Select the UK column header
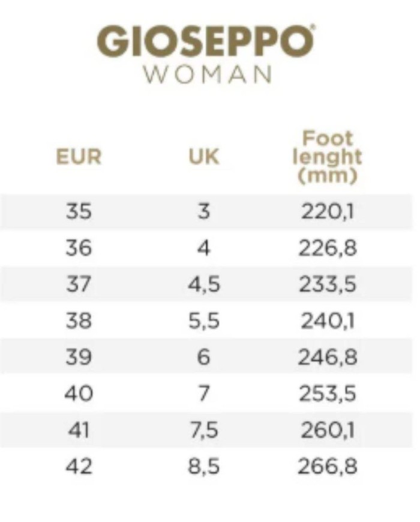The image size is (420, 522). pyautogui.click(x=204, y=157)
